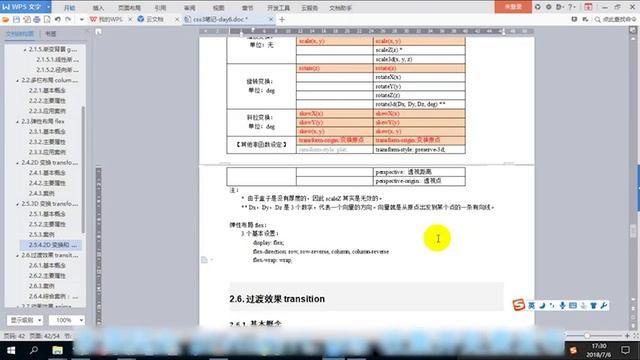
Task: Click the 2.6 过渡效果 transition heading
Action: pos(277,299)
